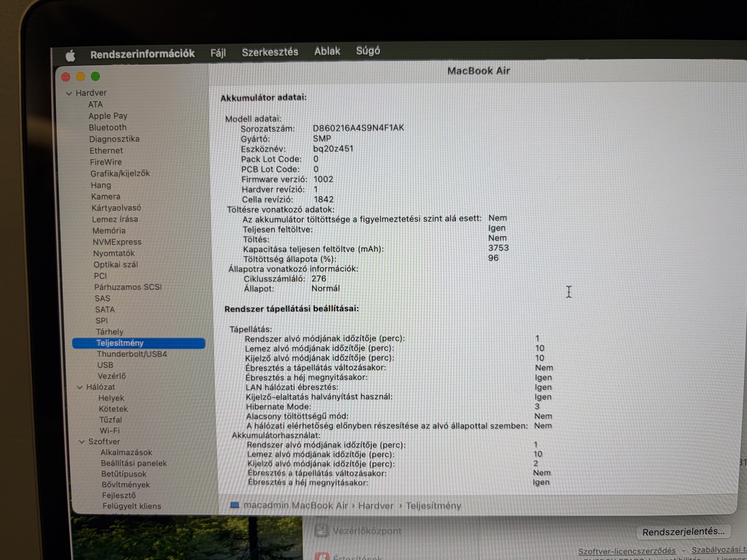Select USB in the sidebar
Viewport: 747px width, 560px height.
(105, 365)
